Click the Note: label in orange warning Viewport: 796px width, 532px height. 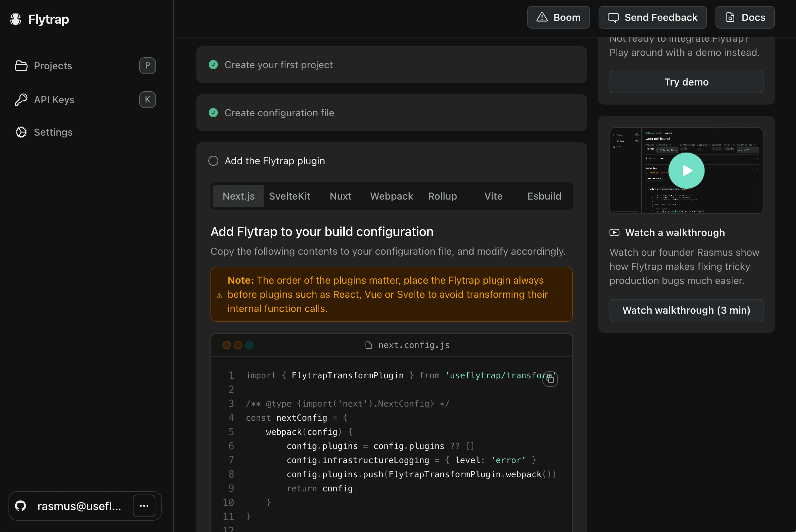click(240, 280)
